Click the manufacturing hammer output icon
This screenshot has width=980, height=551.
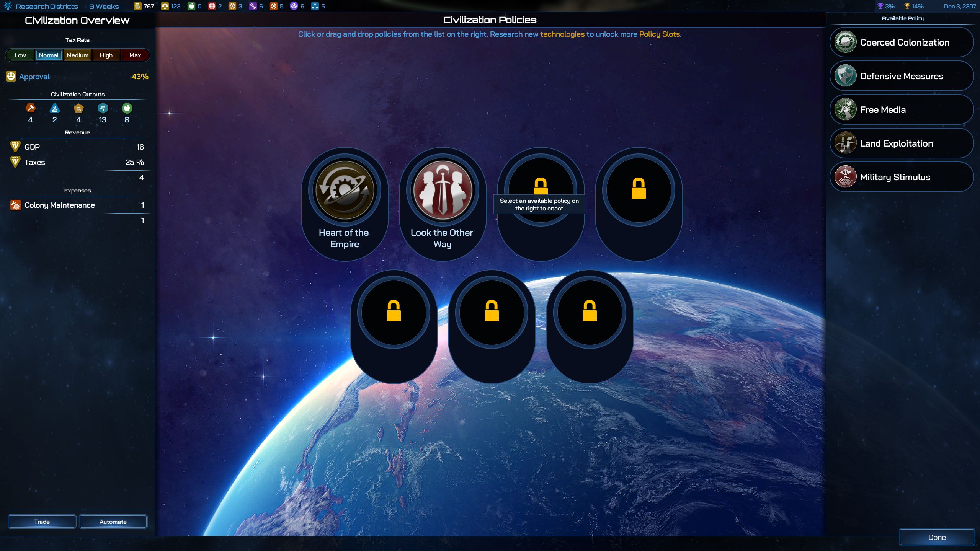pos(30,108)
